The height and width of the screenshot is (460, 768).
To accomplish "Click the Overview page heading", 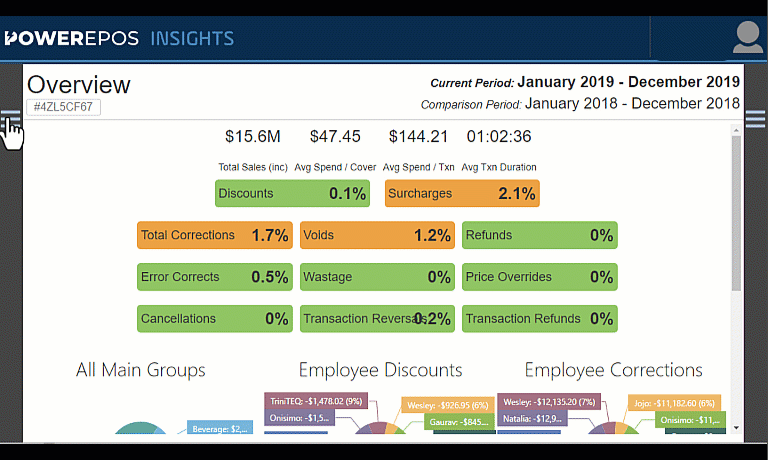I will click(x=79, y=85).
